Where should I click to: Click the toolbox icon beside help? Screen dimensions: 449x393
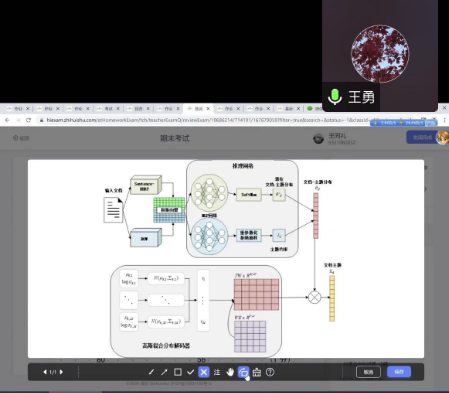(x=257, y=372)
